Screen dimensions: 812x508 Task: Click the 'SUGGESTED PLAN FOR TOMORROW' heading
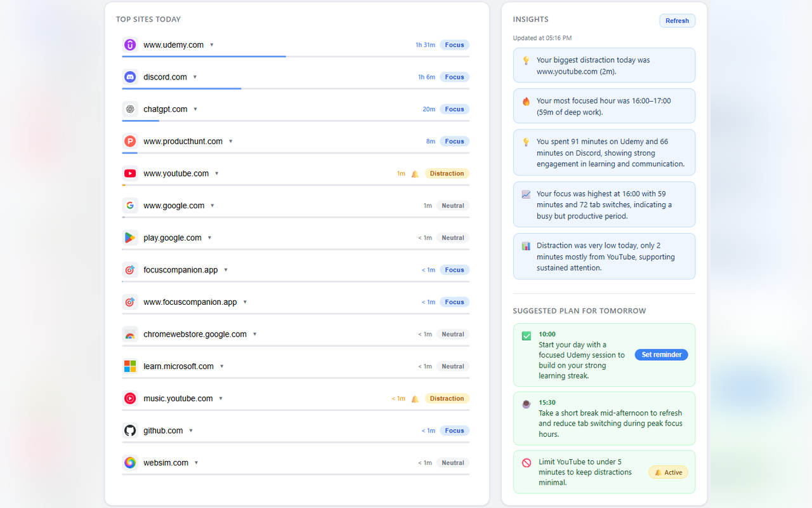(580, 311)
